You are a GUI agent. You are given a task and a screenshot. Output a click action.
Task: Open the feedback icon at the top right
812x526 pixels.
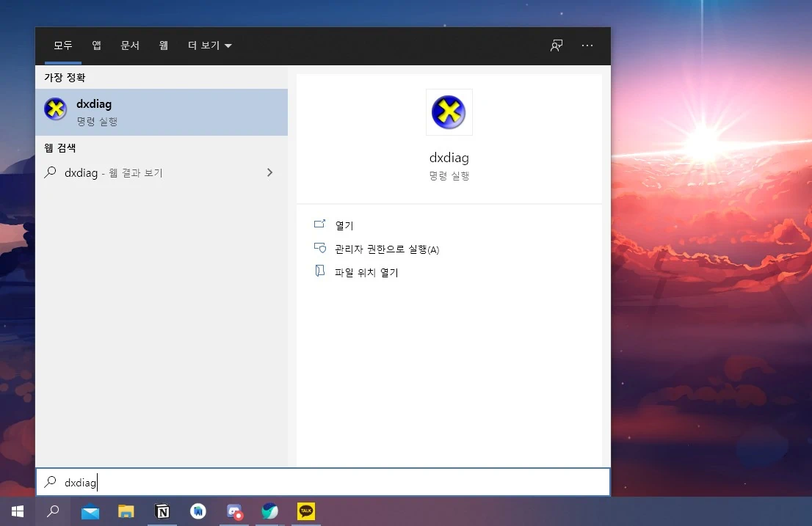pyautogui.click(x=556, y=45)
